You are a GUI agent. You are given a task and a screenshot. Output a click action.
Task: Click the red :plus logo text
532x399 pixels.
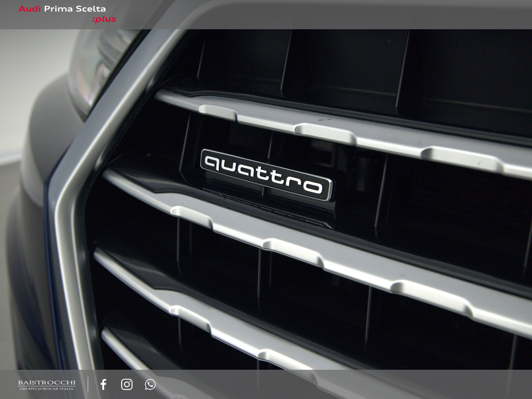104,19
